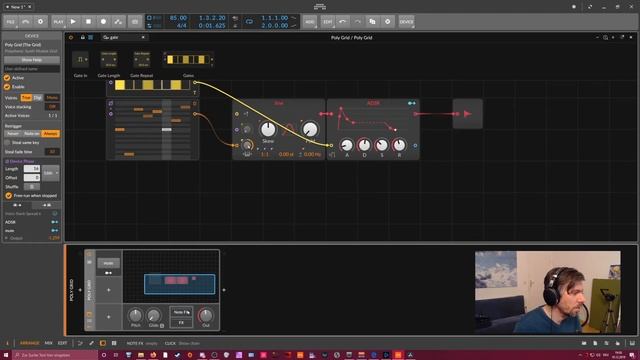
Task: Adjust the ADSR Attack knob
Action: pos(347,145)
